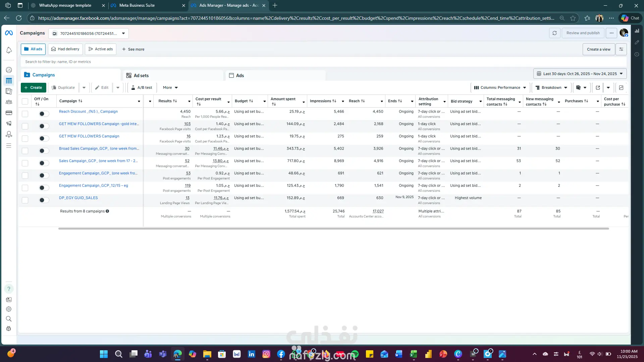This screenshot has height=362, width=644.
Task: Switch to the Ad sets tab
Action: (x=141, y=75)
